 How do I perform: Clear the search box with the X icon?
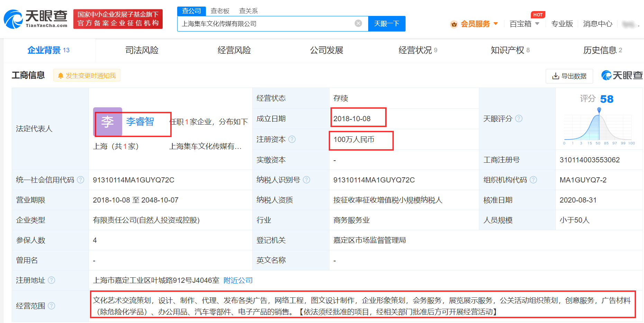358,24
